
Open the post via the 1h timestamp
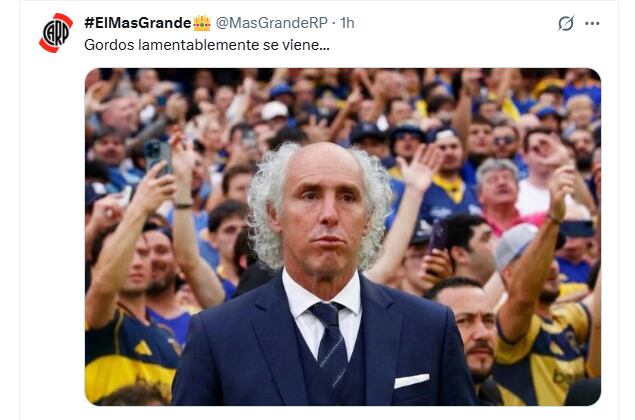coord(347,23)
